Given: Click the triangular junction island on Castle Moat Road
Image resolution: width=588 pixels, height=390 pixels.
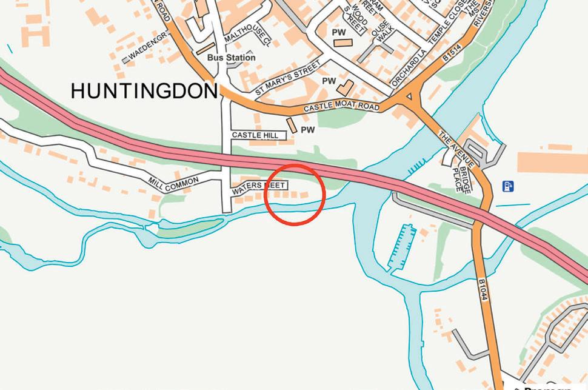Looking at the screenshot, I should 409,97.
